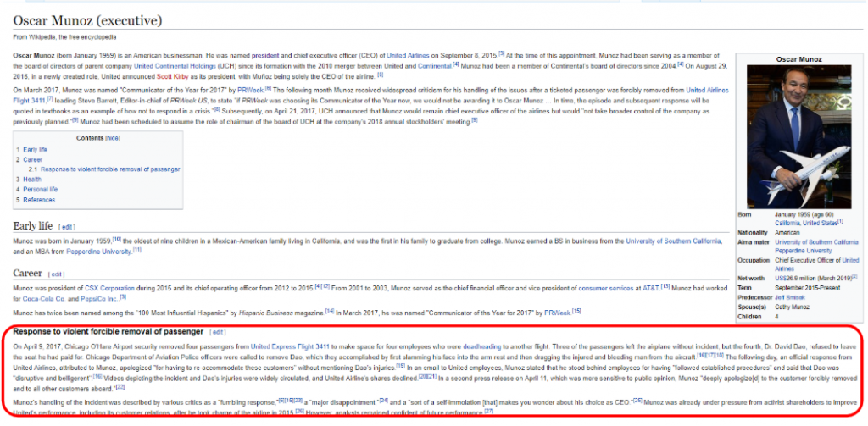Jump to citation 19 after Dao's injuries

click(401, 366)
